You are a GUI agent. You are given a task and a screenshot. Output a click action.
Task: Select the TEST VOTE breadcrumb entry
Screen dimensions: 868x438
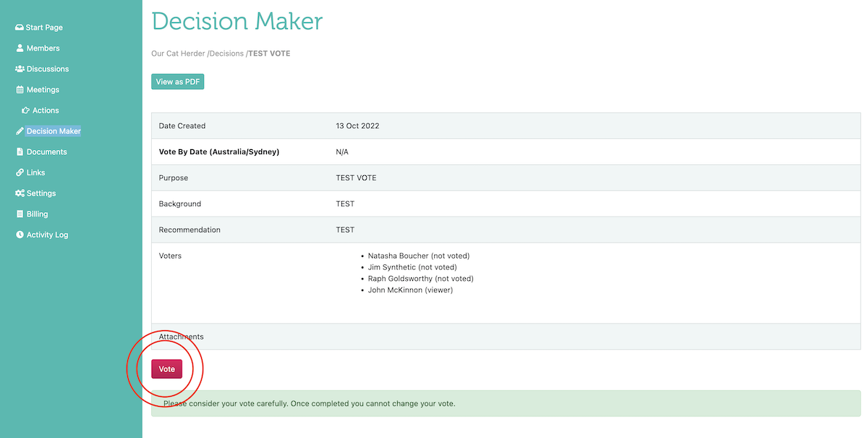[268, 53]
